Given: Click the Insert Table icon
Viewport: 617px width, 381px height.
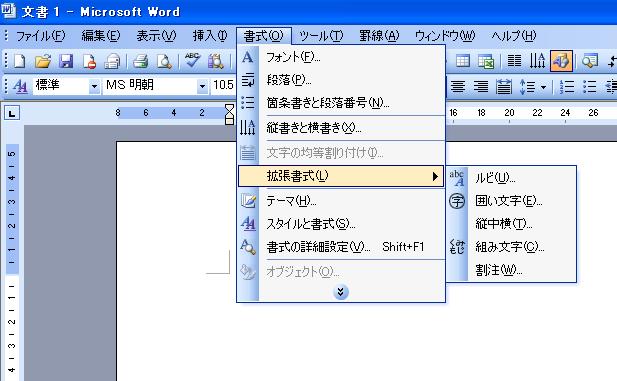Looking at the screenshot, I should point(462,61).
